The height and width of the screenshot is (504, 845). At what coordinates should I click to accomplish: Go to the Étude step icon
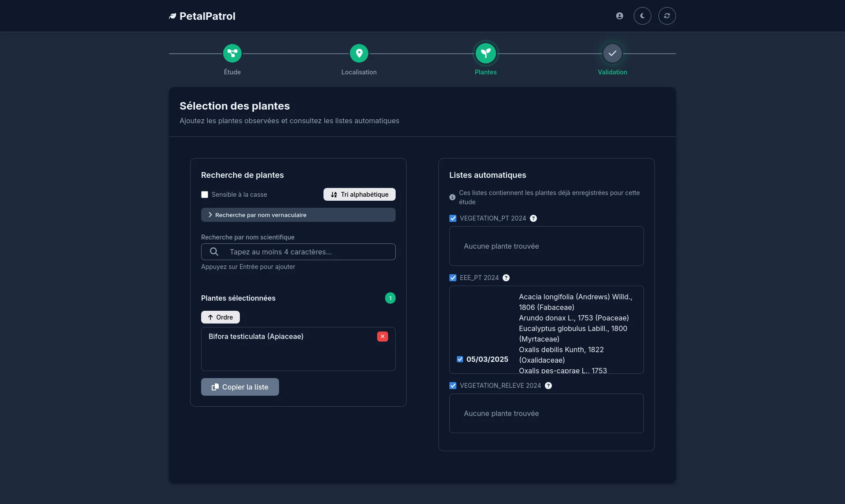(x=232, y=53)
